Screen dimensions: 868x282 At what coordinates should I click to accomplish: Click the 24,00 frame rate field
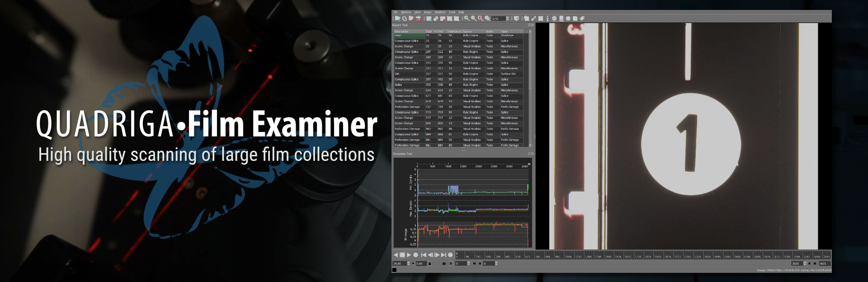(399, 263)
